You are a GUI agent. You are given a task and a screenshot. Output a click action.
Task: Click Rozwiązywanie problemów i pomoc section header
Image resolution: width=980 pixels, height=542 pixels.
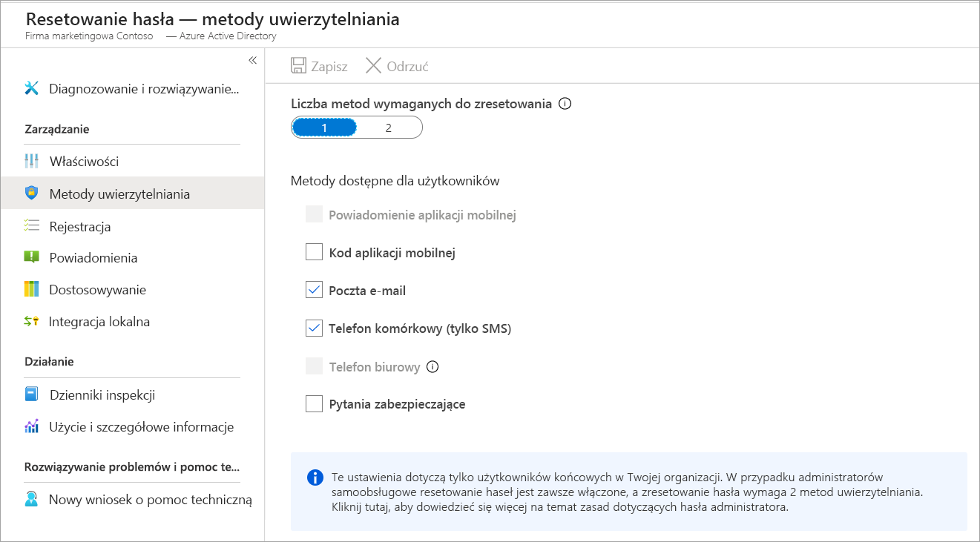pos(132,467)
